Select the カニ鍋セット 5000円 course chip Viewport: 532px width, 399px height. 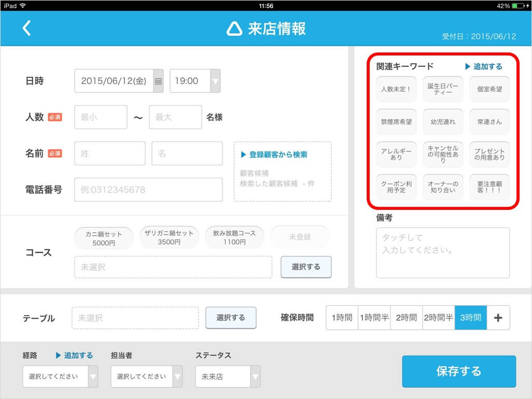pos(104,238)
